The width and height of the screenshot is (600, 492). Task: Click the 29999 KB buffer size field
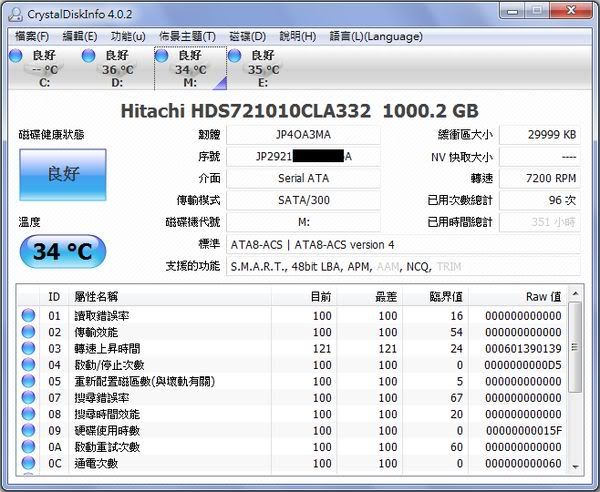tap(540, 135)
